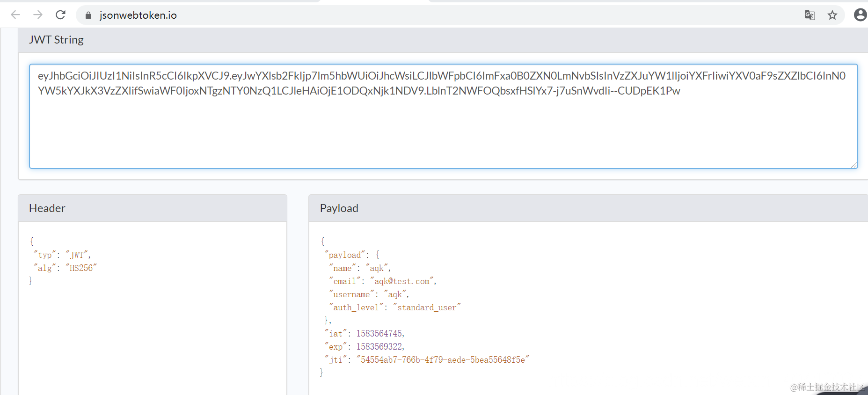868x395 pixels.
Task: Click the "typ": "JWT" header line
Action: [x=62, y=255]
